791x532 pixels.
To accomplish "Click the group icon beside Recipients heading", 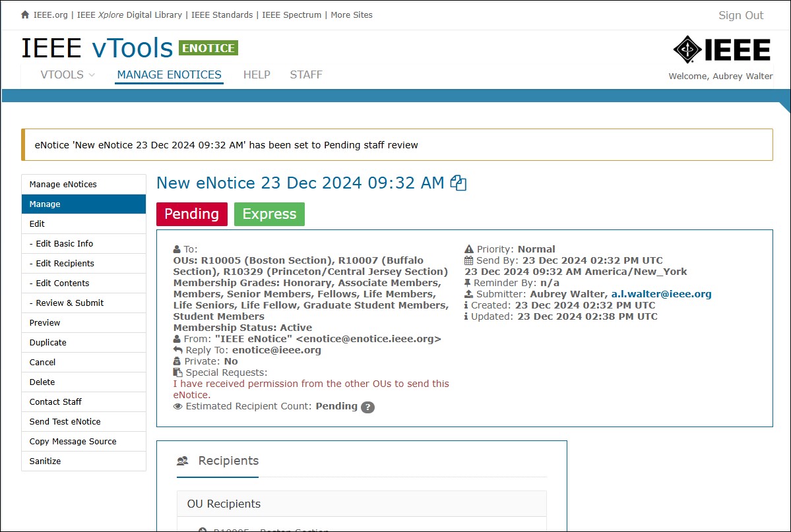I will point(183,460).
